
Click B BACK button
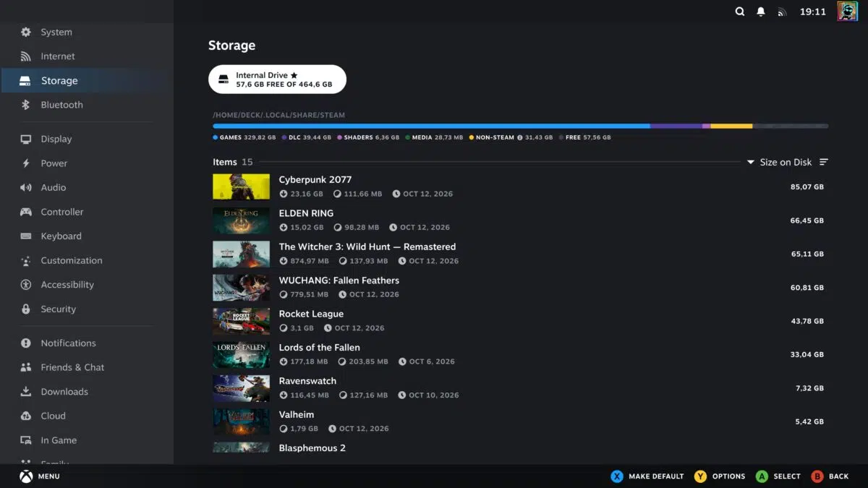830,476
